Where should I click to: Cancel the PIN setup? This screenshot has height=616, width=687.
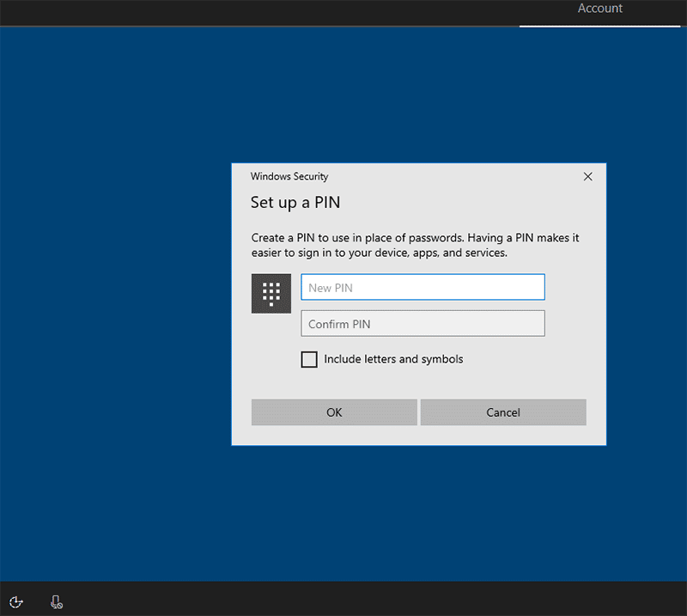pyautogui.click(x=503, y=412)
